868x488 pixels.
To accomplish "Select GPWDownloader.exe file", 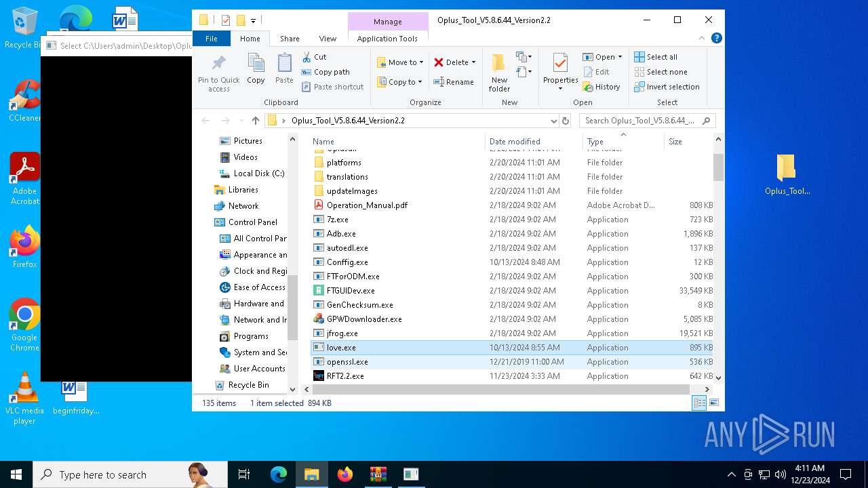I will 364,319.
